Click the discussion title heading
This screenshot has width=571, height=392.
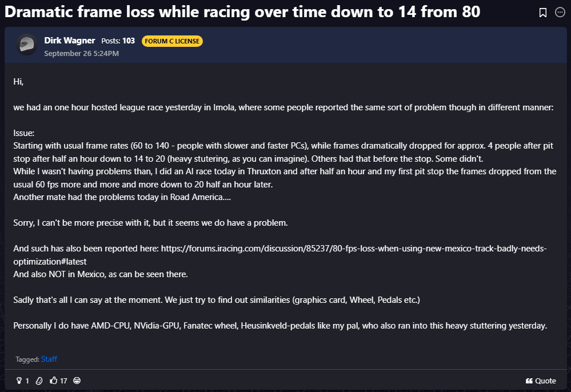242,11
